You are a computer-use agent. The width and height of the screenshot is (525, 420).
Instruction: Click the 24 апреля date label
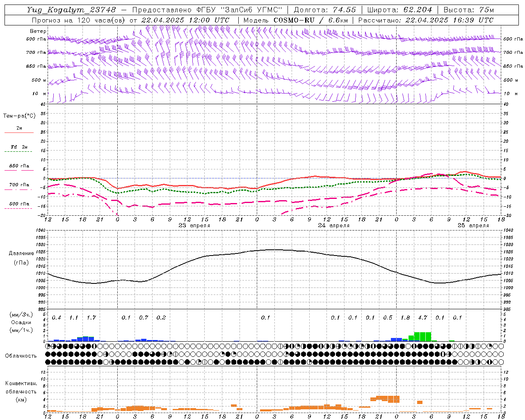333,226
